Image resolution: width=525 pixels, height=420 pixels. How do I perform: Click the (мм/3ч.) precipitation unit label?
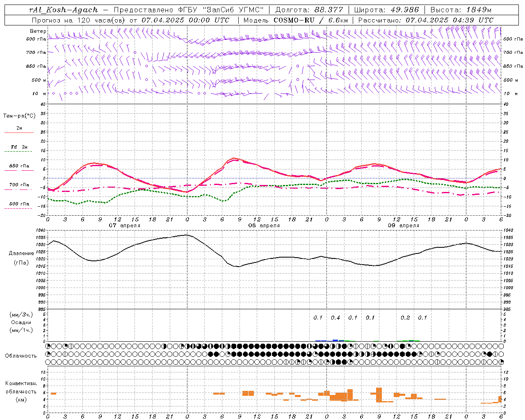pyautogui.click(x=21, y=315)
